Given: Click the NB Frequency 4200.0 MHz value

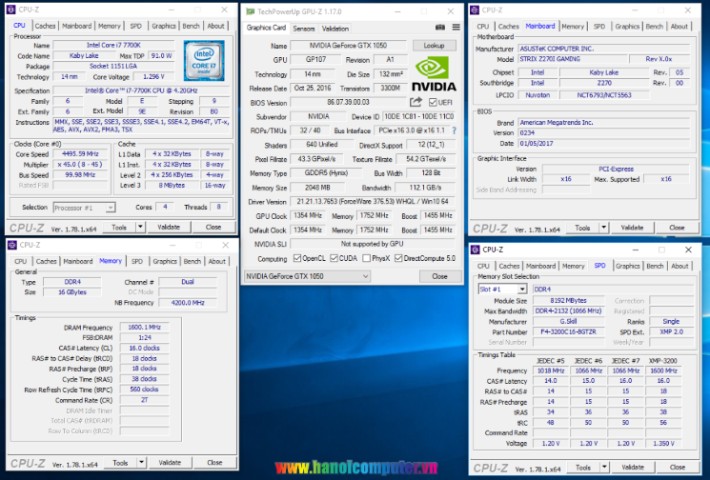Looking at the screenshot, I should click(187, 302).
